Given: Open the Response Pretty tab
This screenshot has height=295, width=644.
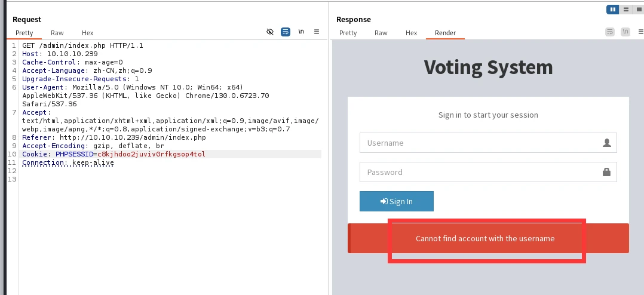Looking at the screenshot, I should [348, 33].
